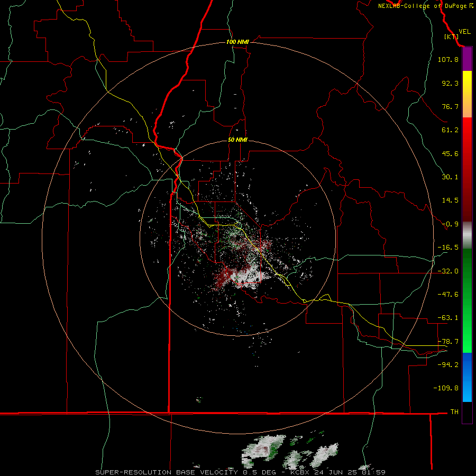The width and height of the screenshot is (476, 476).
Task: Click the -63.1 legend value
Action: click(x=448, y=318)
